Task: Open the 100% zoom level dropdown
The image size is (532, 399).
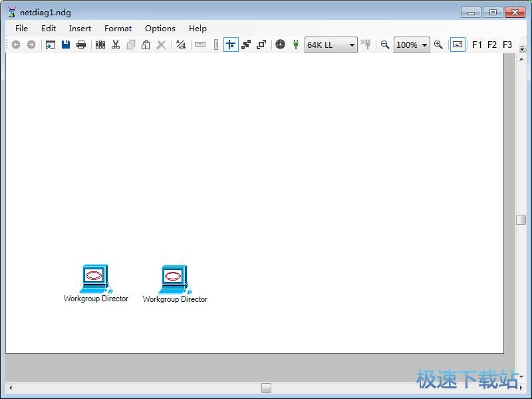Action: (x=412, y=45)
